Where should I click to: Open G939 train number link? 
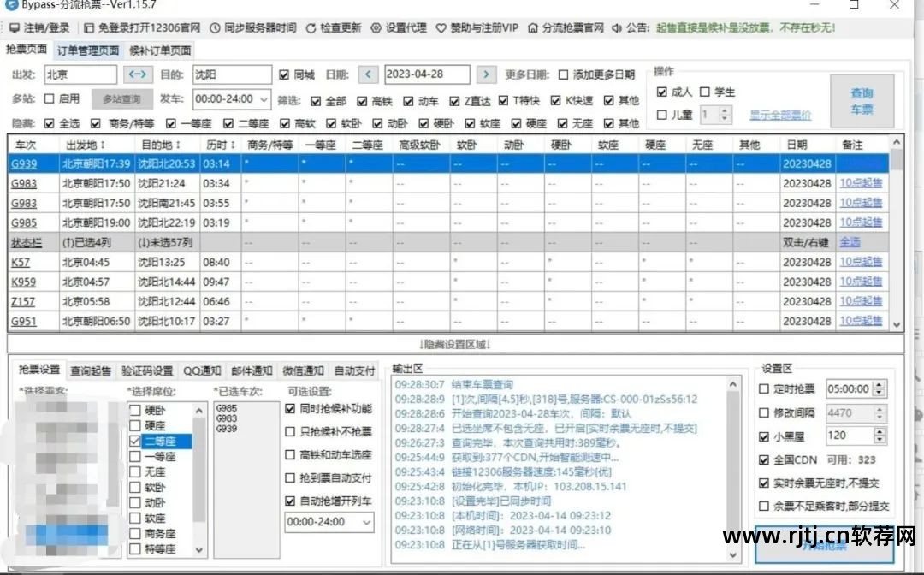pos(24,163)
